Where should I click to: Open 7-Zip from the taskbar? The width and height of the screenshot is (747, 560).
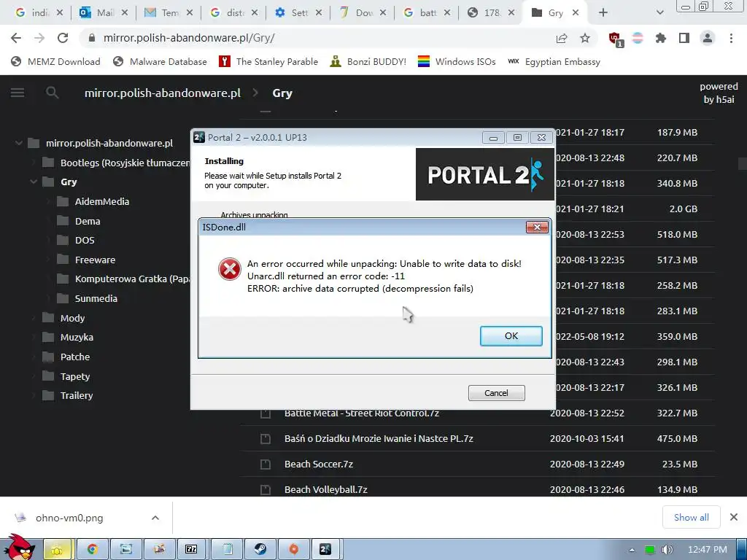tap(191, 550)
